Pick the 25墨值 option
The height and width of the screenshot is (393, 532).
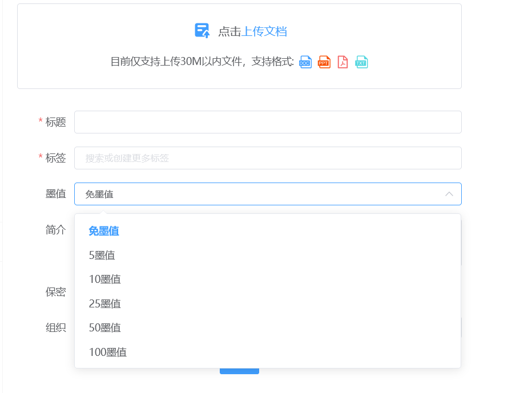[268, 303]
